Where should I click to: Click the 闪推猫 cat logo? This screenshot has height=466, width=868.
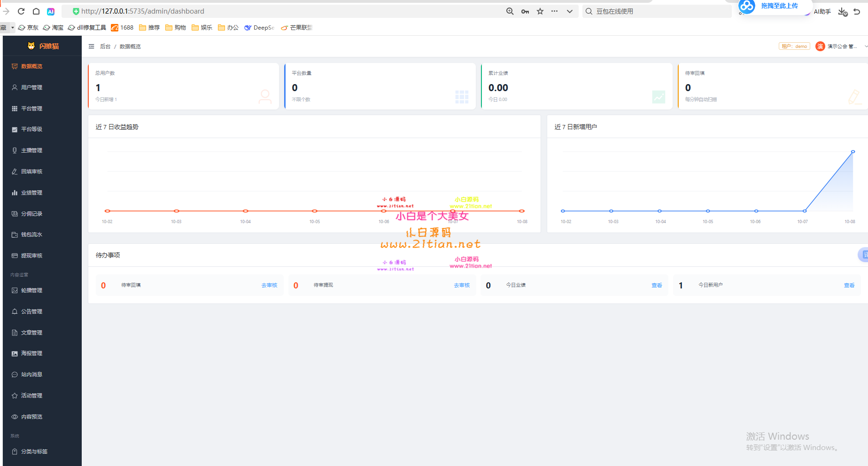click(x=31, y=46)
